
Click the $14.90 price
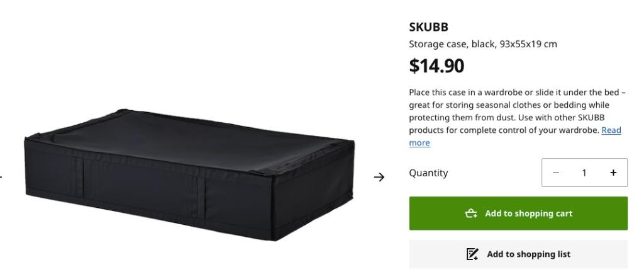pos(436,65)
